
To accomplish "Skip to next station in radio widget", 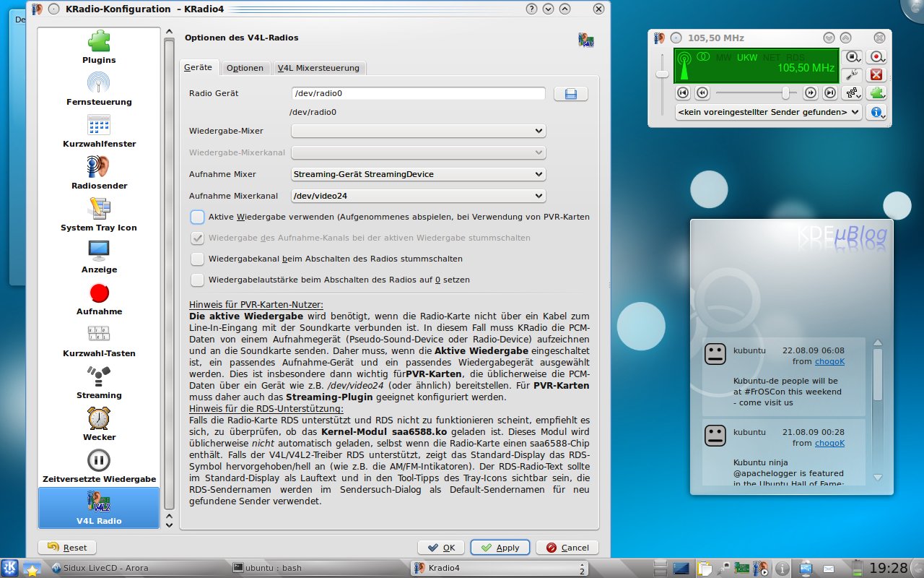I will point(830,92).
